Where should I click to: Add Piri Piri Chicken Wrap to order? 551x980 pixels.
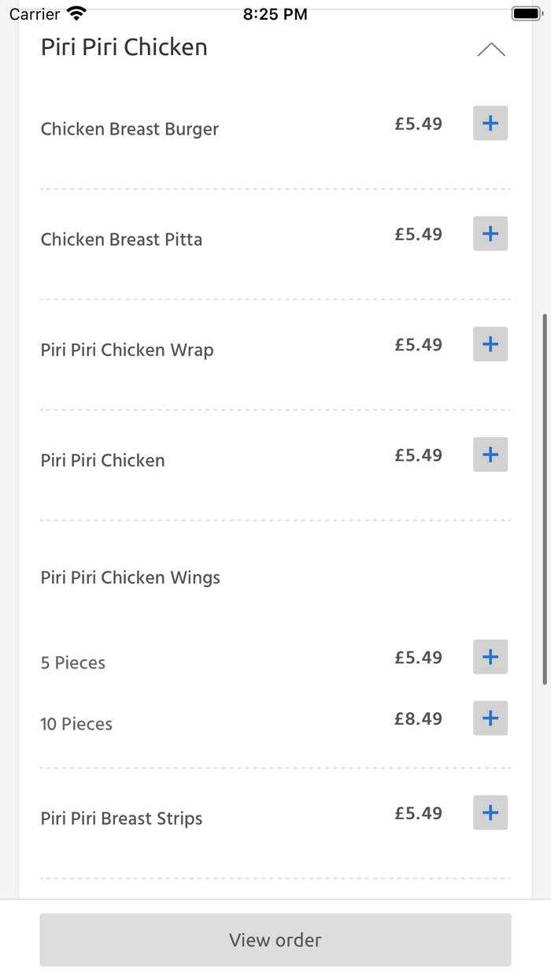click(490, 343)
